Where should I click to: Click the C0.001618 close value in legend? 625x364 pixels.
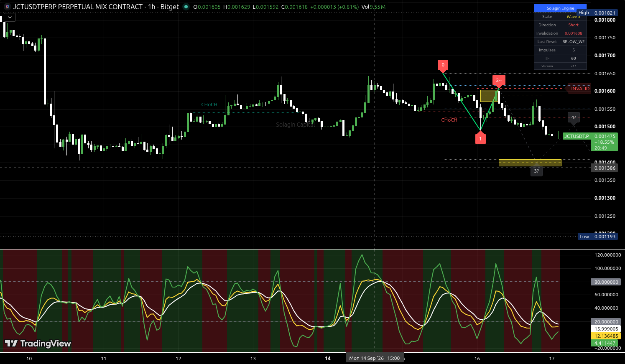[295, 7]
